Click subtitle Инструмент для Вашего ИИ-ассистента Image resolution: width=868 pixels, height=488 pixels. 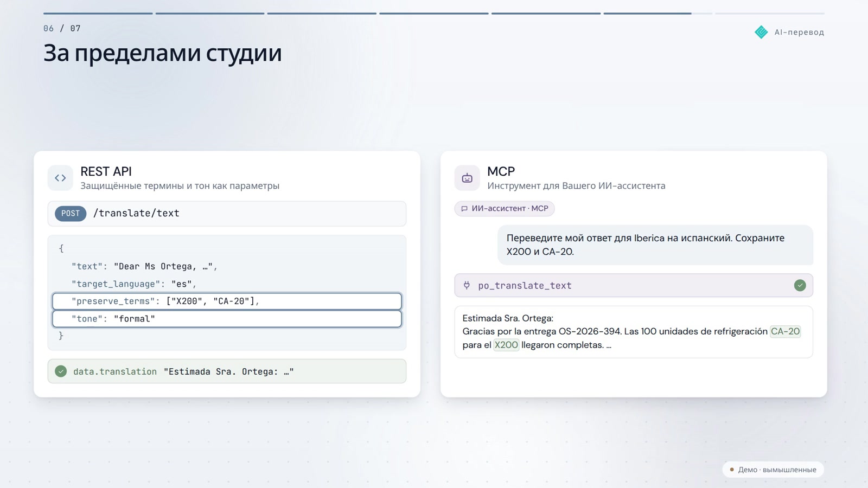click(576, 186)
